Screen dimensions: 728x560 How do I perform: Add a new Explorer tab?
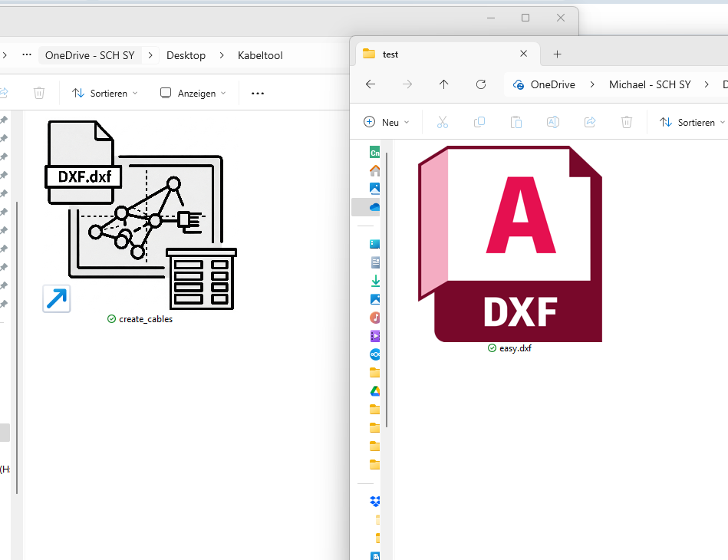pos(557,54)
